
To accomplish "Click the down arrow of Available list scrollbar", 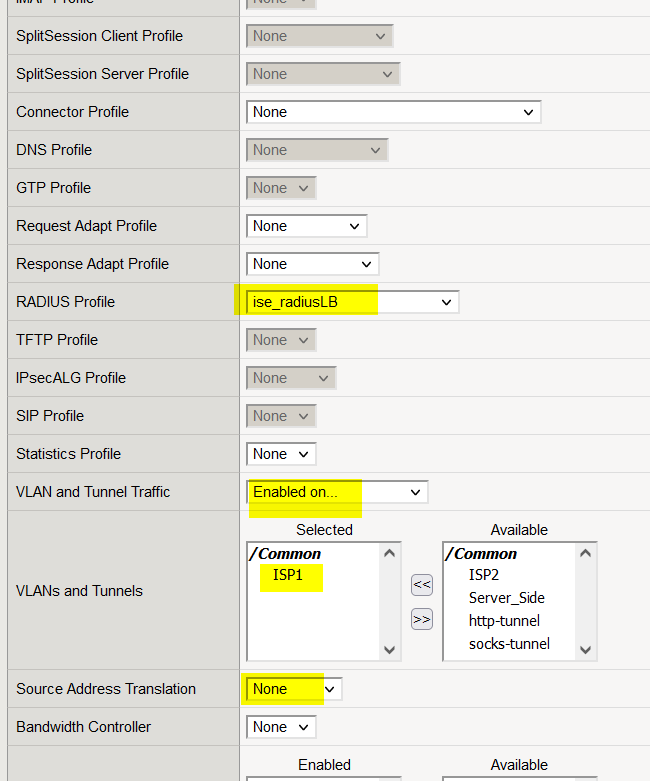I will pos(586,650).
